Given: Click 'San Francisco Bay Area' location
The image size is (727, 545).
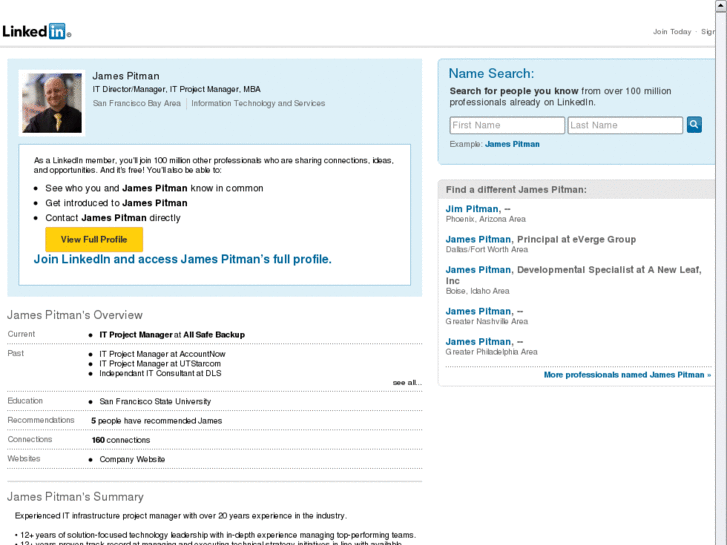Looking at the screenshot, I should pyautogui.click(x=137, y=103).
